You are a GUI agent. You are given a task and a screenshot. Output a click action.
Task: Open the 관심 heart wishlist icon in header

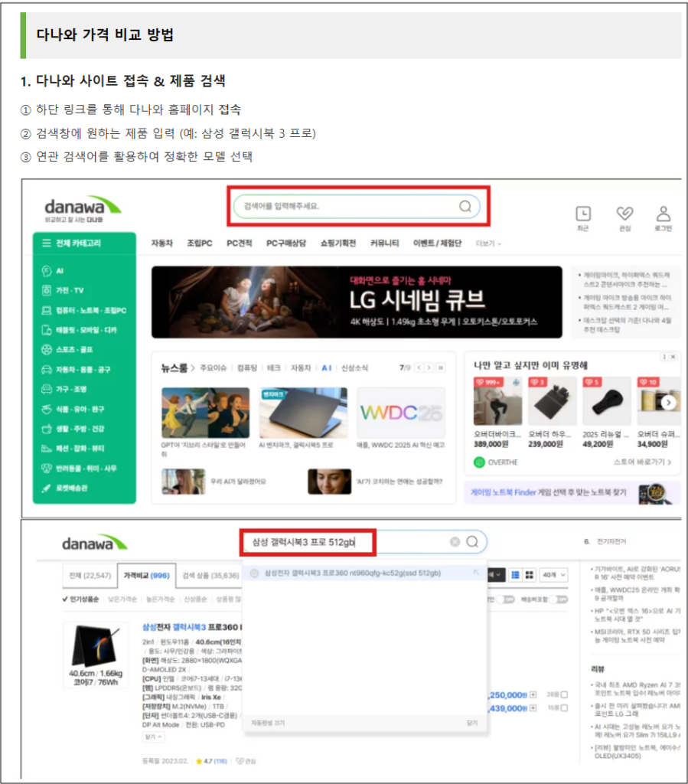(x=624, y=214)
